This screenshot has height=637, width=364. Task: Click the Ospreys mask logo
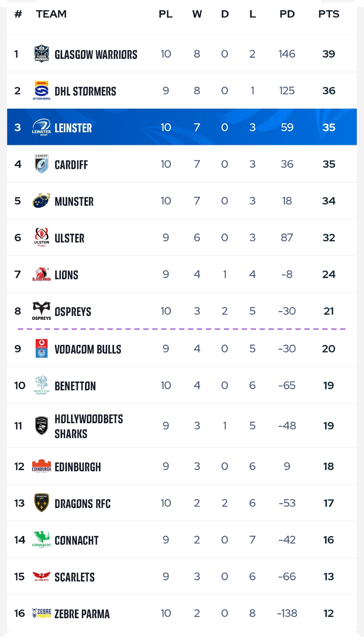pyautogui.click(x=41, y=311)
